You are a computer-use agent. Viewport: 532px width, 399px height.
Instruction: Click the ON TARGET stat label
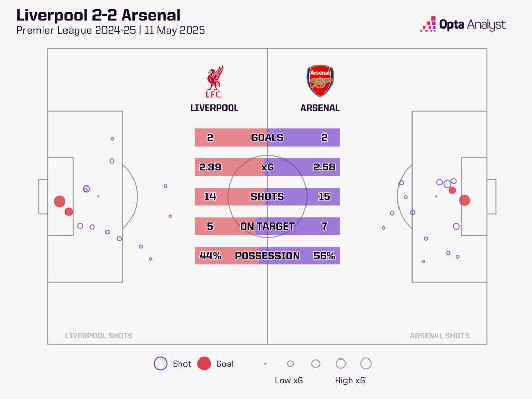coord(267,227)
